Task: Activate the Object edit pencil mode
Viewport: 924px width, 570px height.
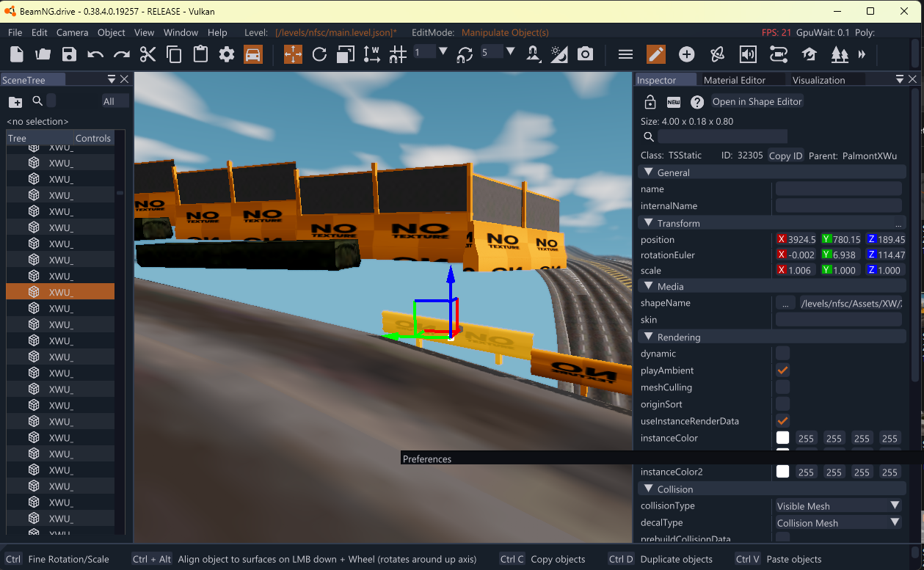Action: 656,54
